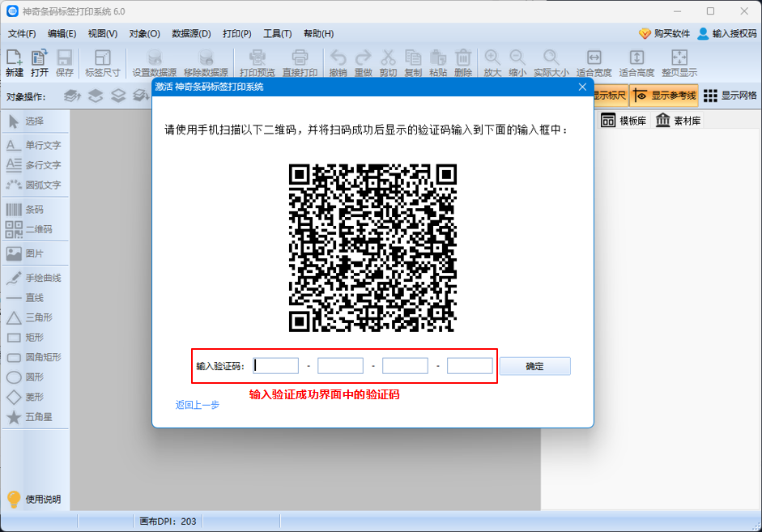Screen dimensions: 762x532
Task: Click 适合宽度 fit width icon
Action: (x=594, y=63)
